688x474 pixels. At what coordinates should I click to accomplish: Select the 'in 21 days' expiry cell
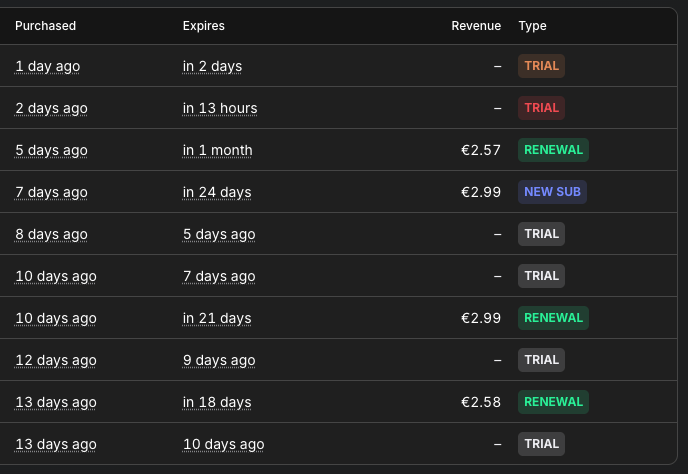coord(217,319)
